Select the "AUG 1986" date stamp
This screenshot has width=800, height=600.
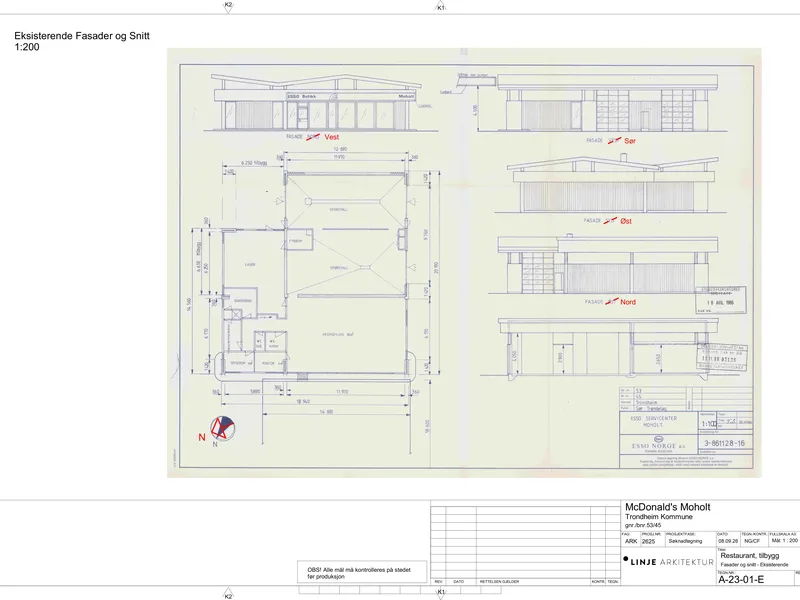[721, 303]
